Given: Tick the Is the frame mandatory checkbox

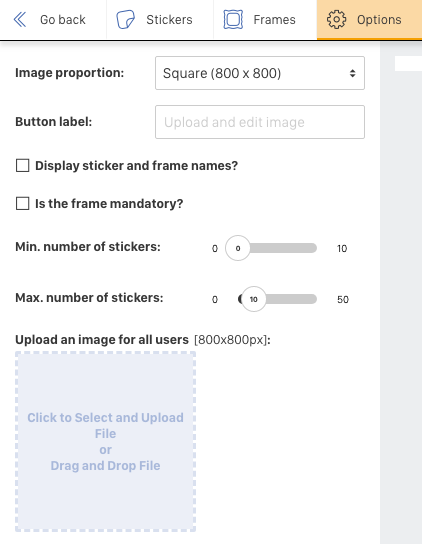Looking at the screenshot, I should [23, 203].
